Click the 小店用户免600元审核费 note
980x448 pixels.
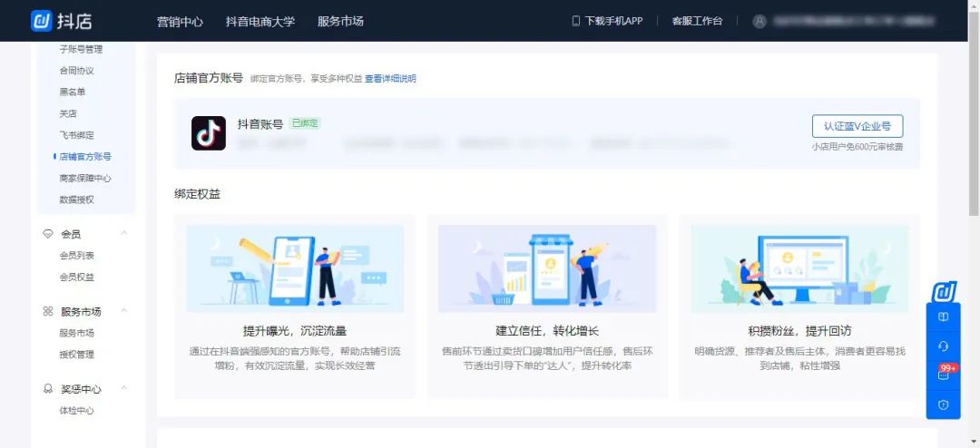[x=857, y=148]
